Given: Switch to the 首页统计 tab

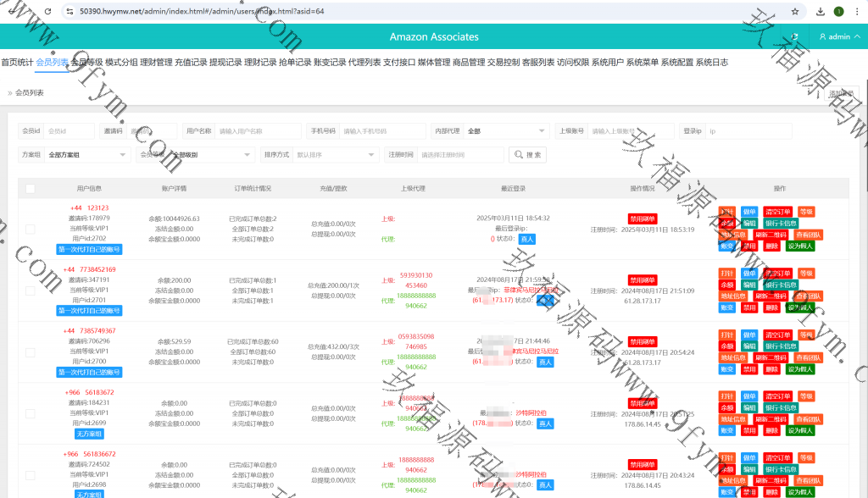Looking at the screenshot, I should 17,62.
